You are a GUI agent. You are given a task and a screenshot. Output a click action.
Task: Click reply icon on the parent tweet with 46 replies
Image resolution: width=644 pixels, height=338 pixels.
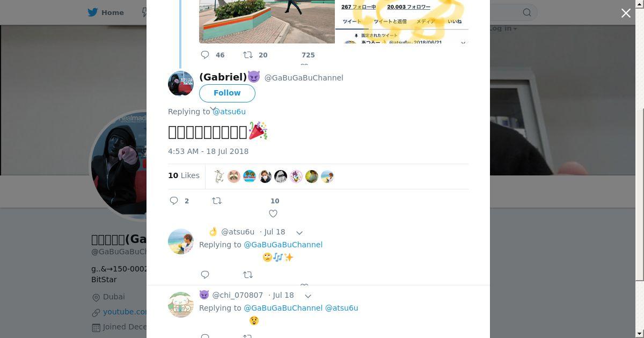[x=205, y=55]
